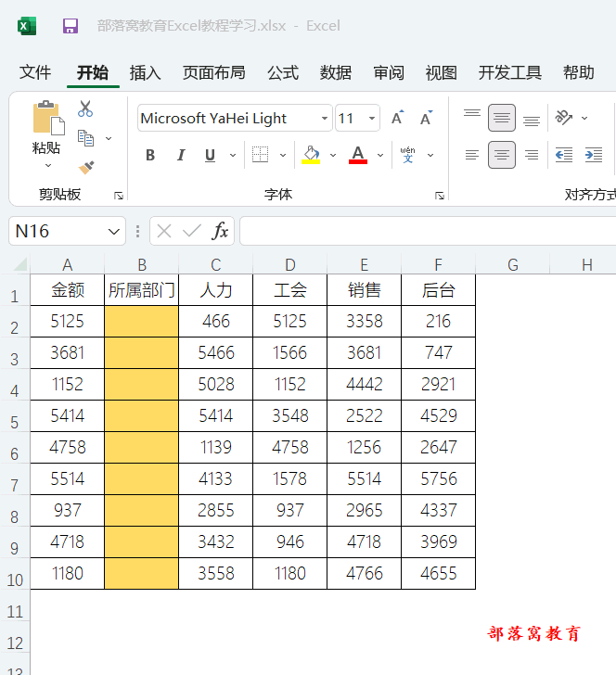Switch to the 开发工具 tab
The width and height of the screenshot is (616, 675).
[x=510, y=72]
